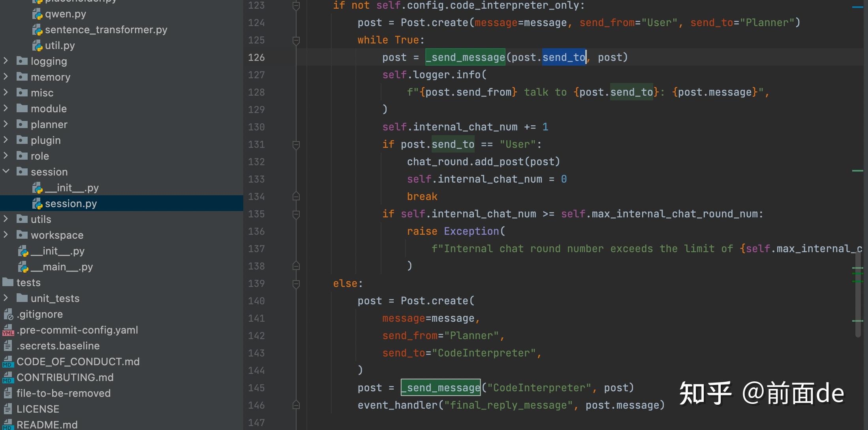Click the .pre-commit-config.yaml YML icon
Screen dimensions: 868x430
click(x=8, y=330)
